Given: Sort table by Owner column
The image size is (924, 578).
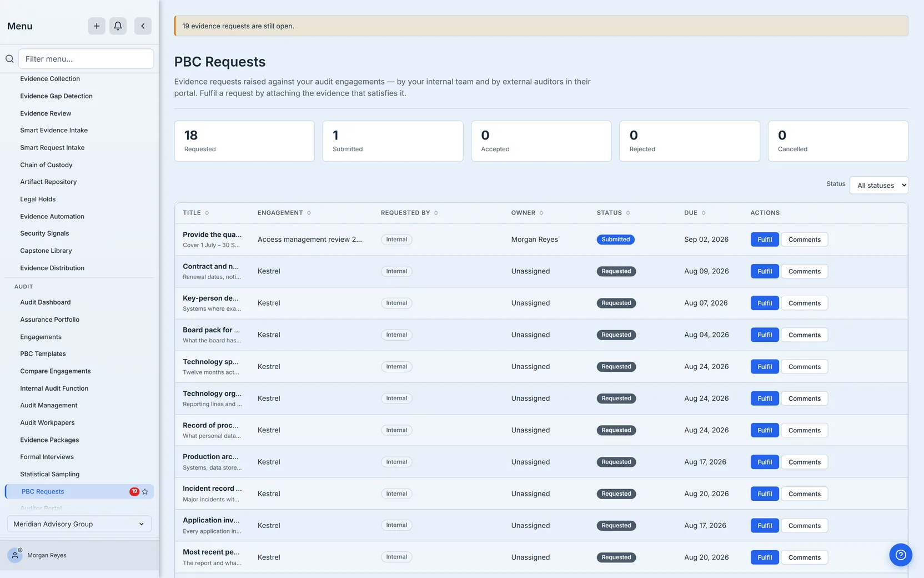Looking at the screenshot, I should (x=528, y=213).
